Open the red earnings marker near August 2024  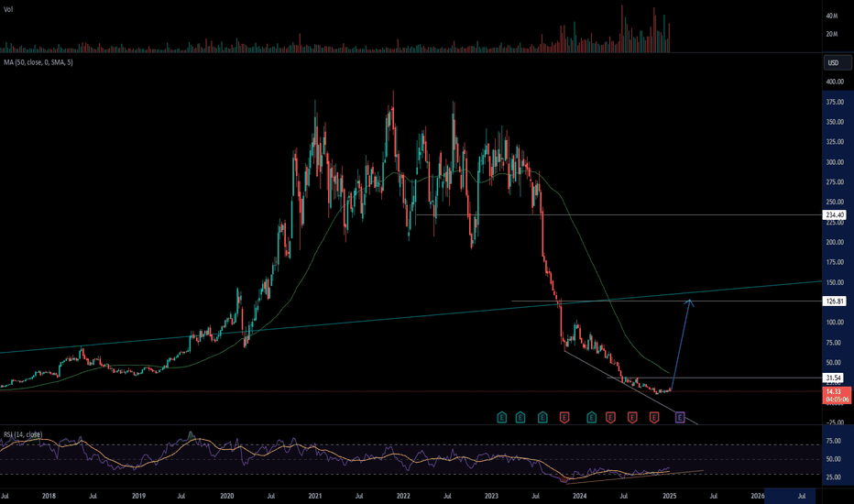pyautogui.click(x=632, y=418)
